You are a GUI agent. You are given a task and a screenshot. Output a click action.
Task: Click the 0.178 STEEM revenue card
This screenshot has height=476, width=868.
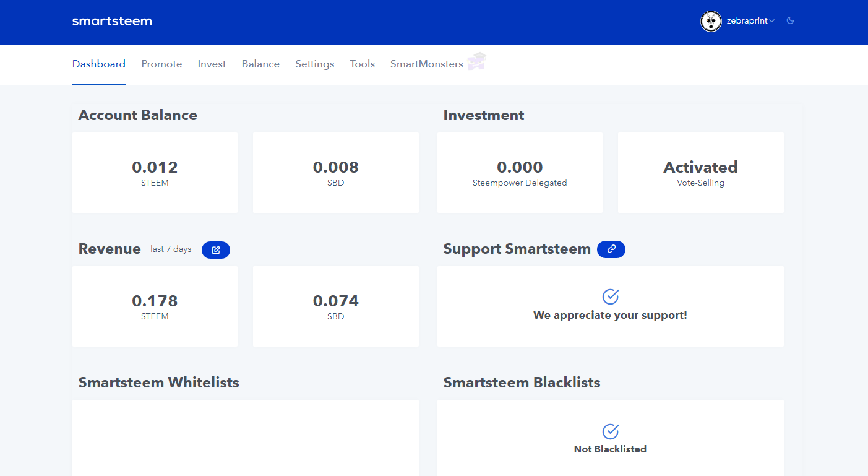155,306
